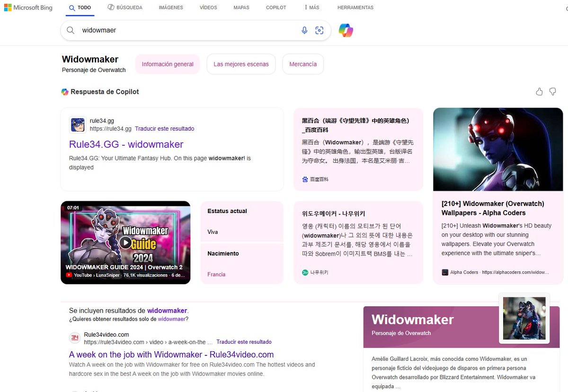The height and width of the screenshot is (392, 568).
Task: Click the Personaje de Overwatch subtitle under the Widowmaker title
Action: pos(94,70)
